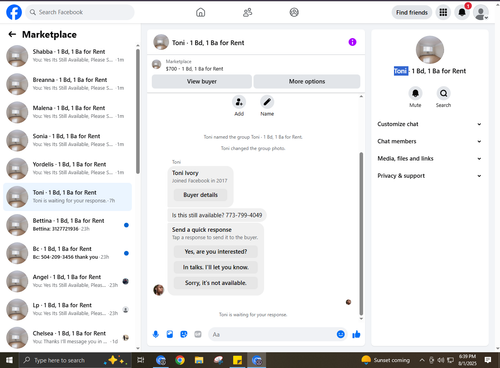Open Sticky Notes from the taskbar
Viewport: 500px width, 368px height.
(x=237, y=360)
